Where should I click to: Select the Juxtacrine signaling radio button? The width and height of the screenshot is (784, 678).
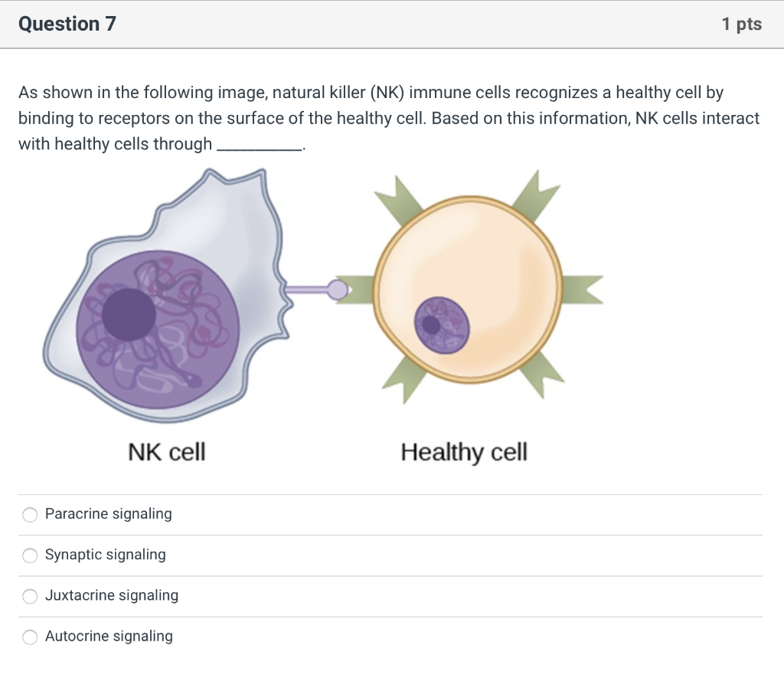pyautogui.click(x=29, y=596)
